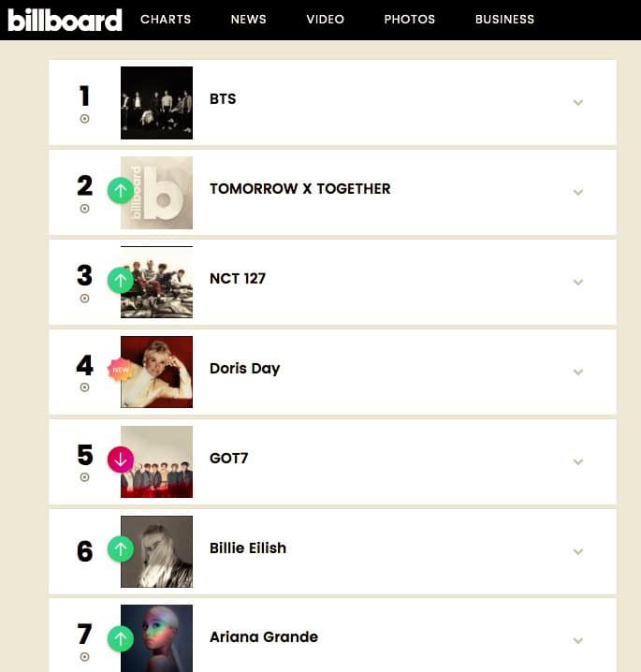This screenshot has width=641, height=672.
Task: Click the red down arrow beside GOT7
Action: coord(120,459)
